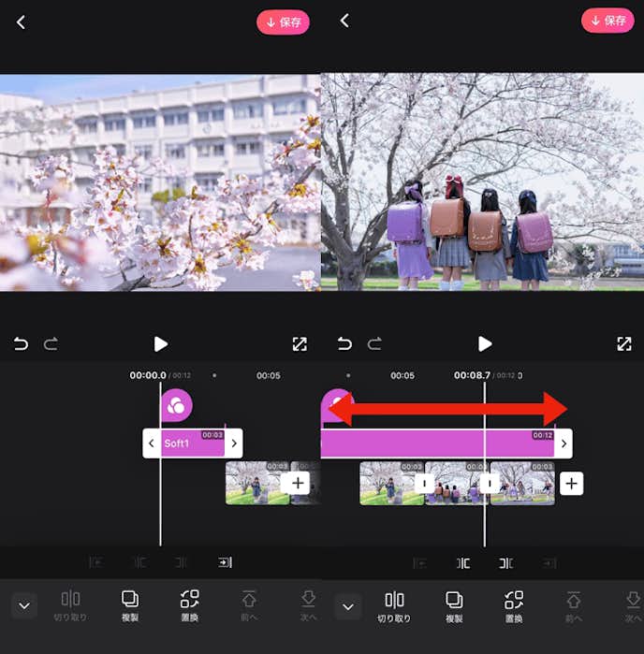Screen dimensions: 644x654
Task: Tap 保存 save button on right screen
Action: point(607,21)
